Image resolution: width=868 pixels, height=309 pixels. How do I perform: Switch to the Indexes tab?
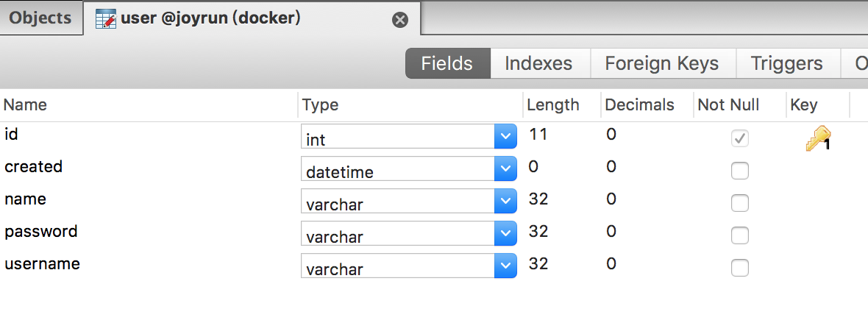point(538,64)
